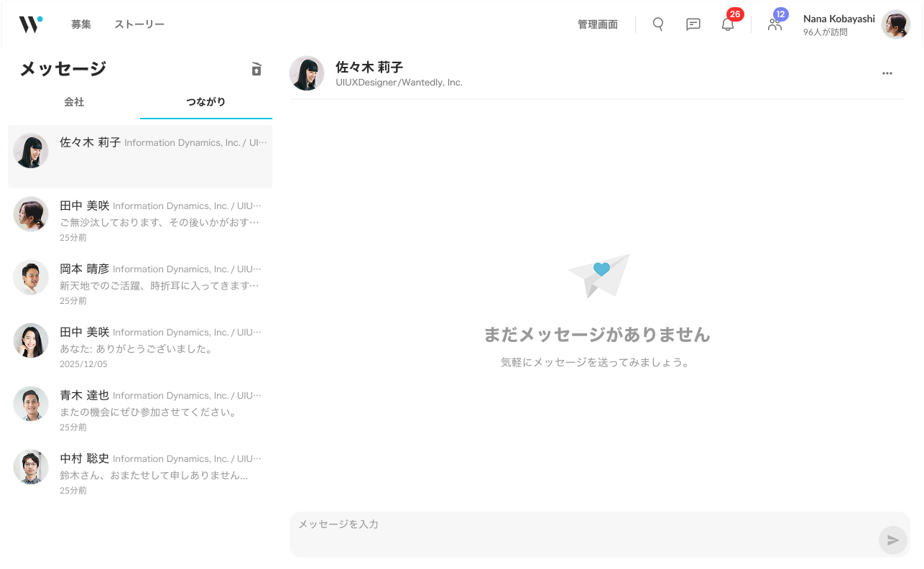
Task: Focus the メッセージを入力 text field
Action: (582, 533)
